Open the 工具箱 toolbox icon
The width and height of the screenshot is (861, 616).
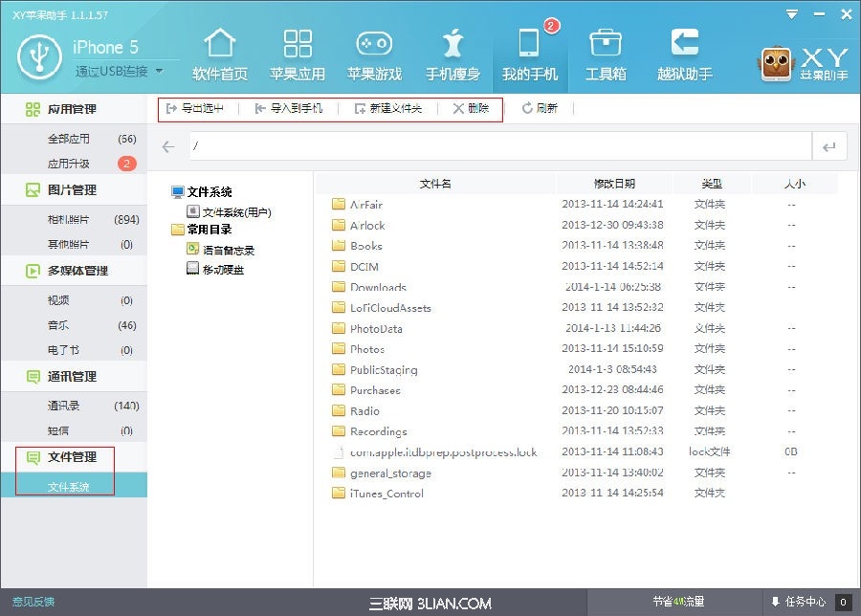pos(605,53)
